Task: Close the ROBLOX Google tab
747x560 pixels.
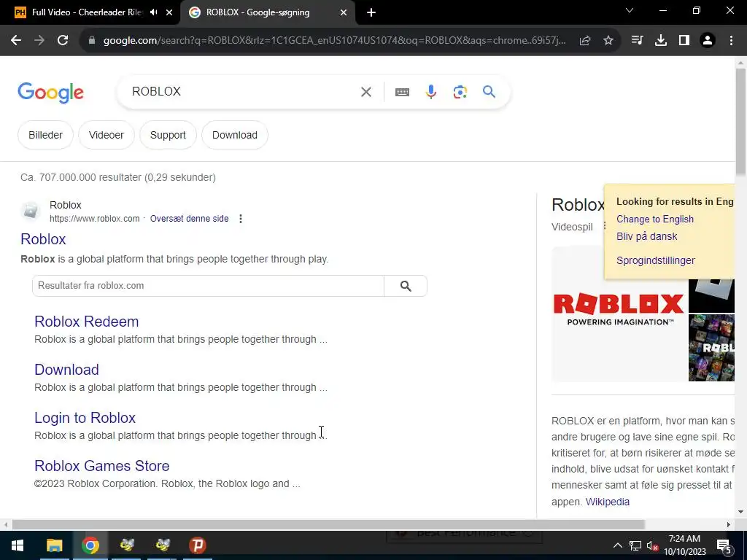Action: click(x=344, y=13)
